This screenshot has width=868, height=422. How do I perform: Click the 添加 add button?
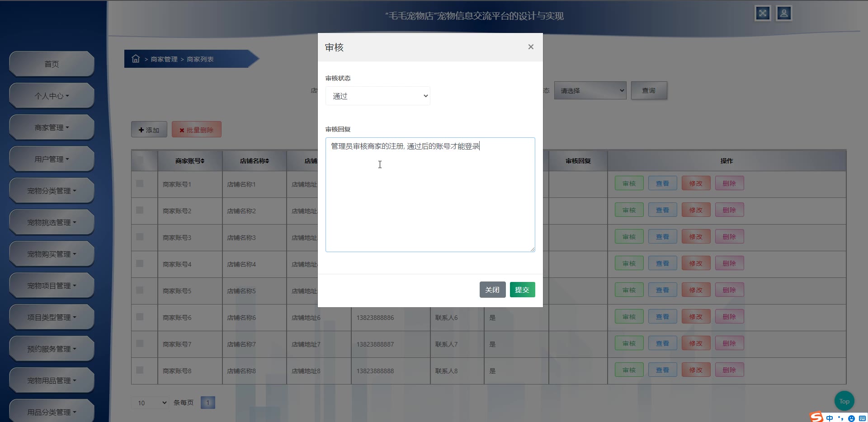click(x=149, y=130)
